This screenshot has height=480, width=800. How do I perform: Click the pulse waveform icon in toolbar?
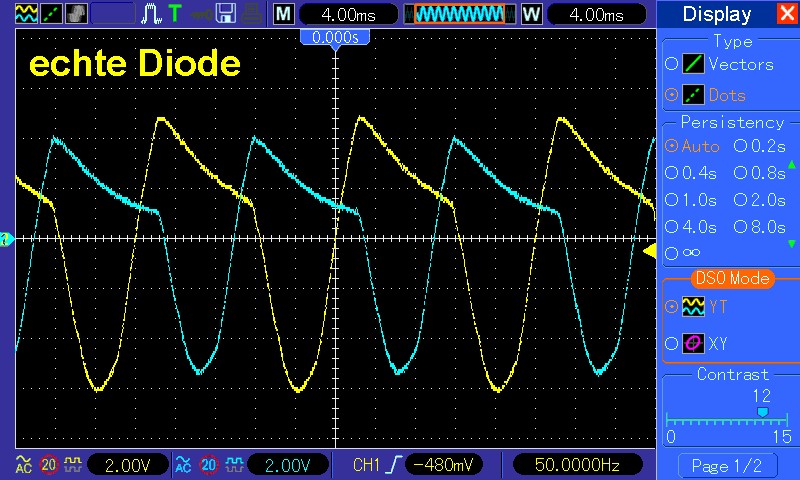[x=152, y=14]
